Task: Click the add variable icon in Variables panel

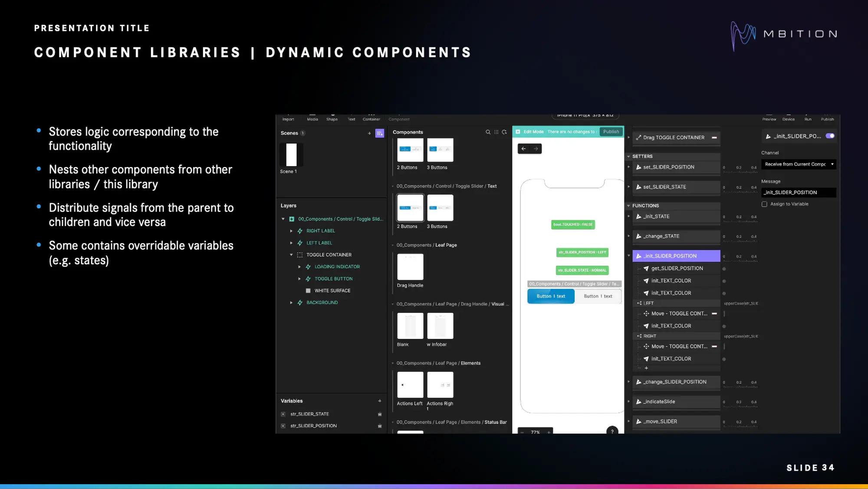Action: 380,401
